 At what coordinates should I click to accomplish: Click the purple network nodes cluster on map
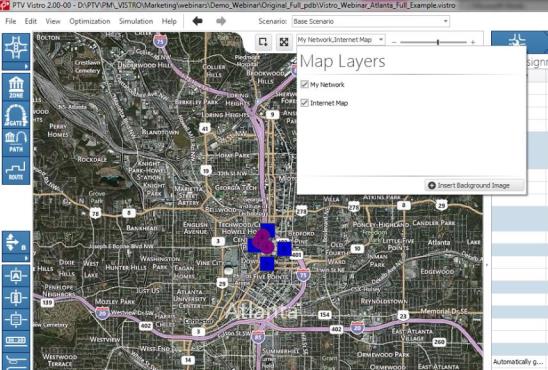(x=263, y=241)
